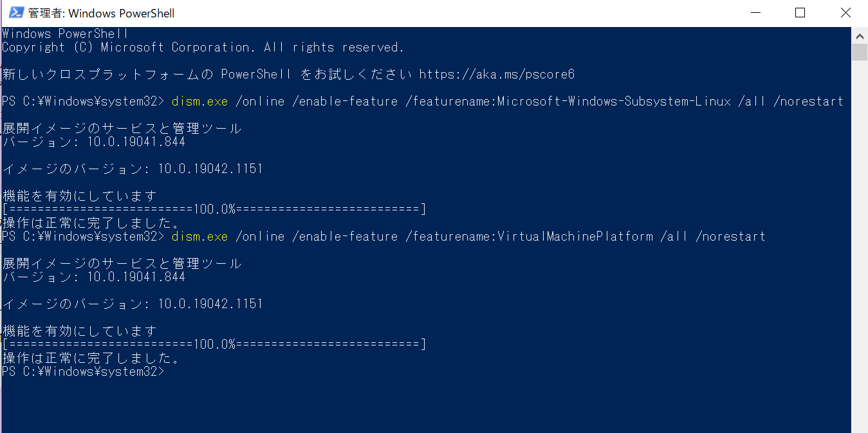This screenshot has width=868, height=433.
Task: Click the scrollbar up arrow
Action: point(860,36)
